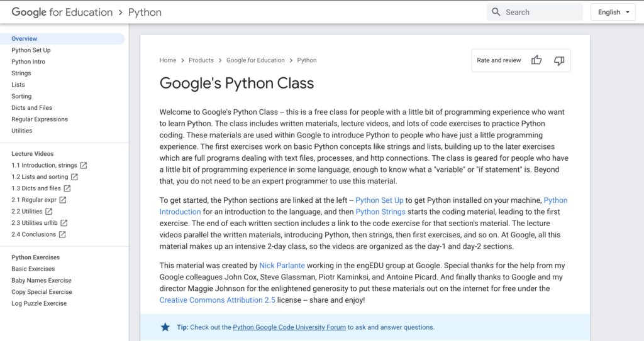Click Google for Education breadcrumb link
644x341 pixels.
coord(255,60)
